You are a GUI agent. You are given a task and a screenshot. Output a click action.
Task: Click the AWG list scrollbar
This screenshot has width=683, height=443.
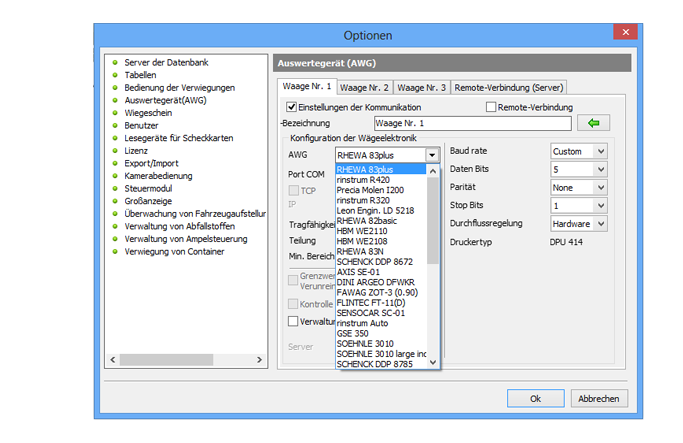click(x=433, y=220)
